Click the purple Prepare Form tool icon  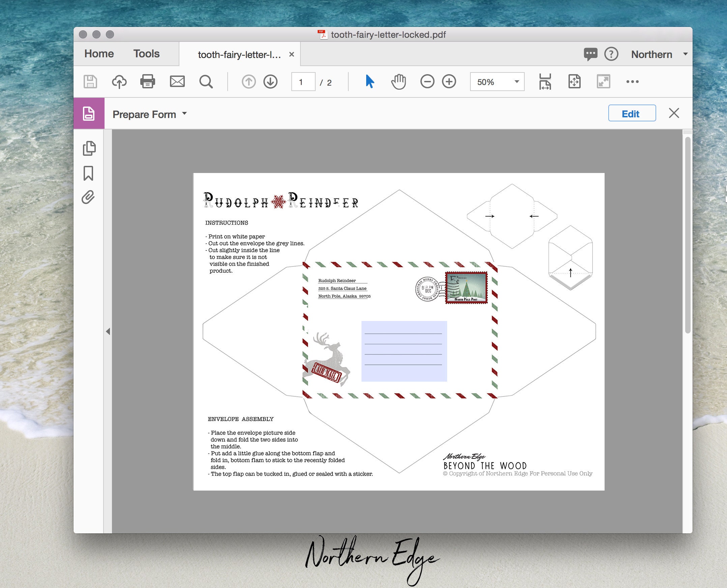(89, 114)
